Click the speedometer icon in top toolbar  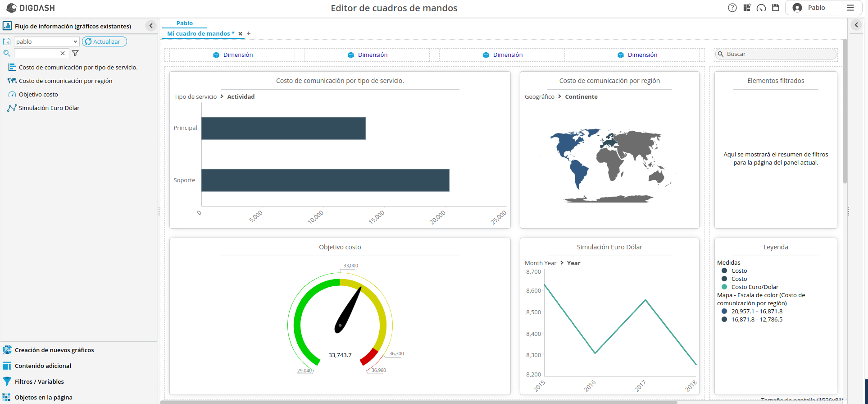(x=761, y=8)
